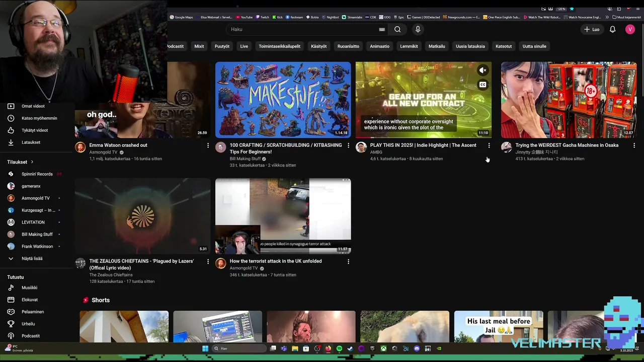Select the Toimintaseikkailupelit filter chip
The height and width of the screenshot is (362, 644).
(279, 46)
